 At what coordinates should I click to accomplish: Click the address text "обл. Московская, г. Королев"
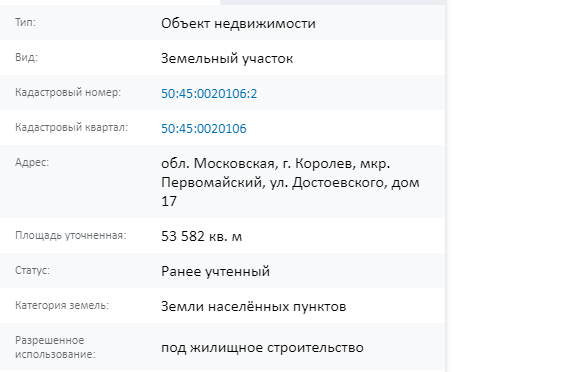(x=258, y=163)
